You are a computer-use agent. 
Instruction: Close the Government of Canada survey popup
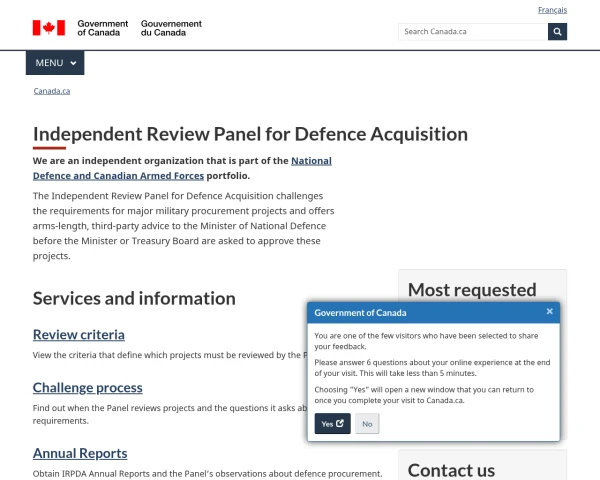(x=549, y=312)
